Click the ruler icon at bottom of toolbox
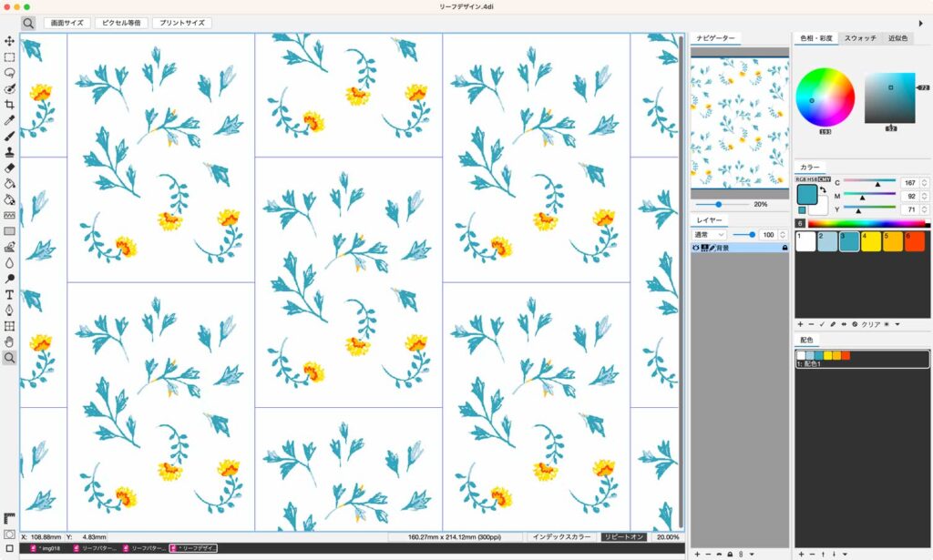The width and height of the screenshot is (933, 560). 9,518
